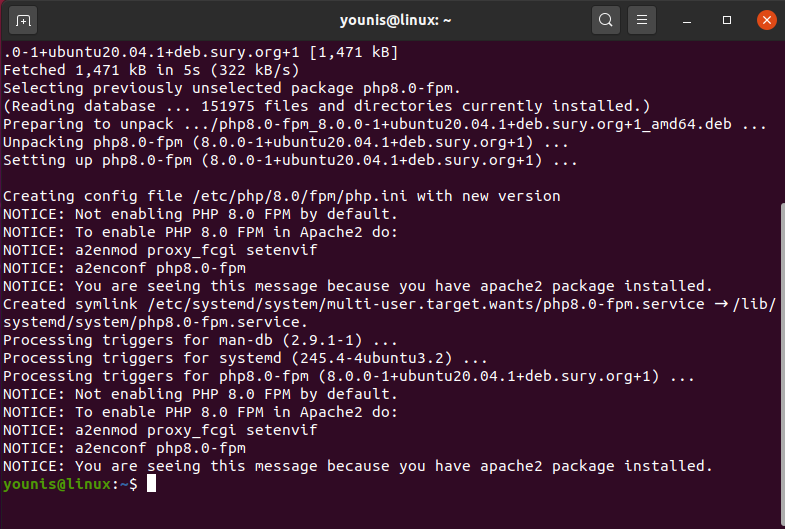This screenshot has width=785, height=529.
Task: Click the 'Reading database' output line
Action: tap(326, 106)
